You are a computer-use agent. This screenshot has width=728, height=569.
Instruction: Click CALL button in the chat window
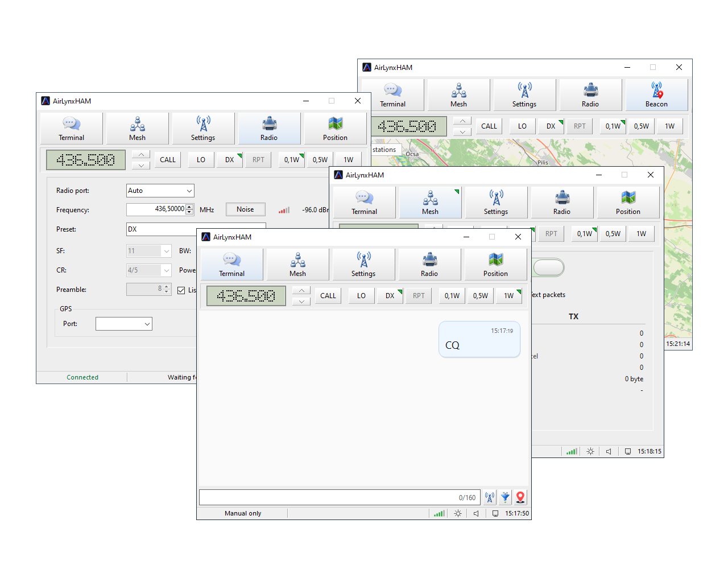tap(328, 296)
